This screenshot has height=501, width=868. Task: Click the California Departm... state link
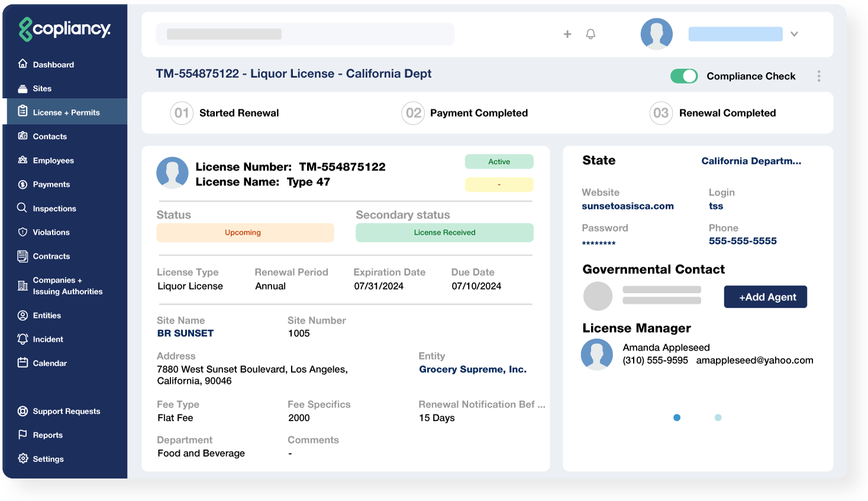tap(751, 161)
